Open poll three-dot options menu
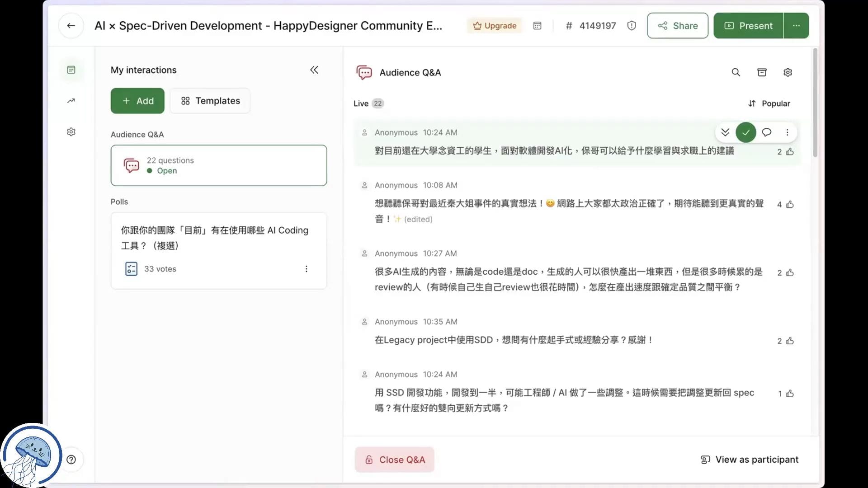 [306, 269]
